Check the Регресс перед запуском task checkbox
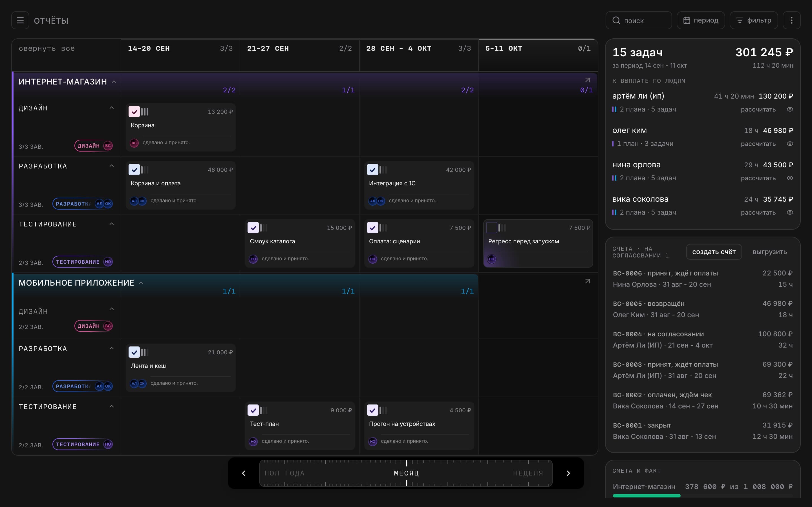Image resolution: width=812 pixels, height=507 pixels. [491, 228]
